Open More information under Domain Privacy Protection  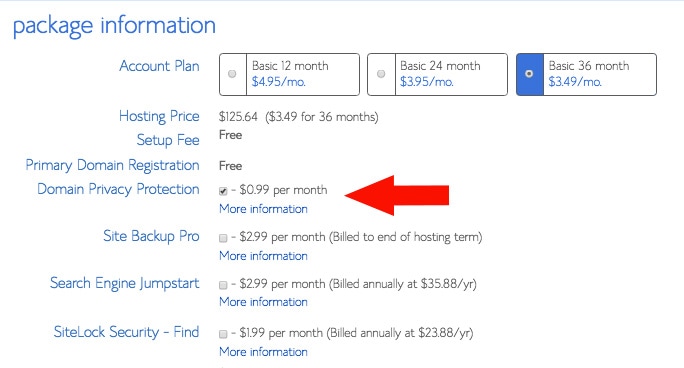pyautogui.click(x=263, y=209)
